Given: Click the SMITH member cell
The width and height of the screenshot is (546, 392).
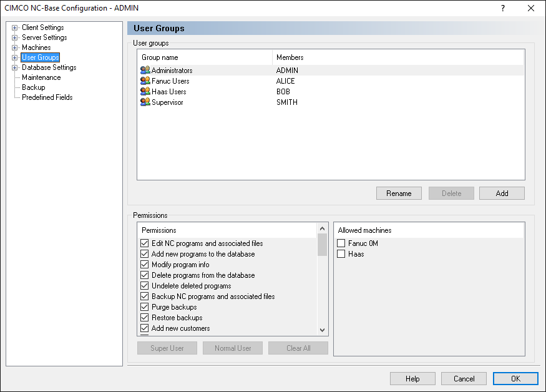Looking at the screenshot, I should click(x=287, y=102).
